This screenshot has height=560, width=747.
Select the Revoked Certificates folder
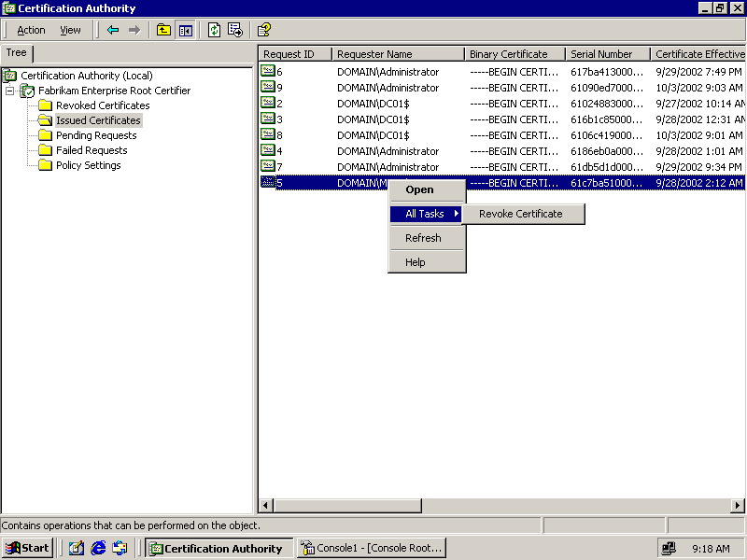pos(102,105)
